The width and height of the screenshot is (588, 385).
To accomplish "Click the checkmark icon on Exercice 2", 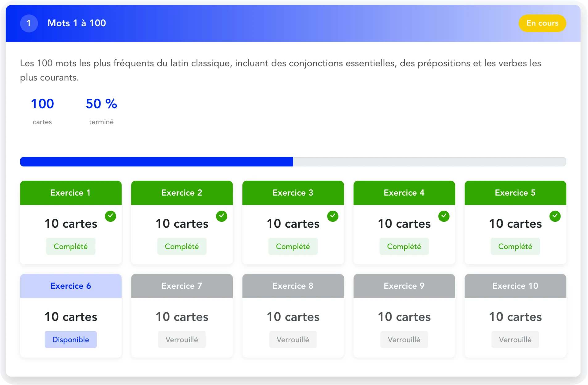I will click(x=222, y=216).
